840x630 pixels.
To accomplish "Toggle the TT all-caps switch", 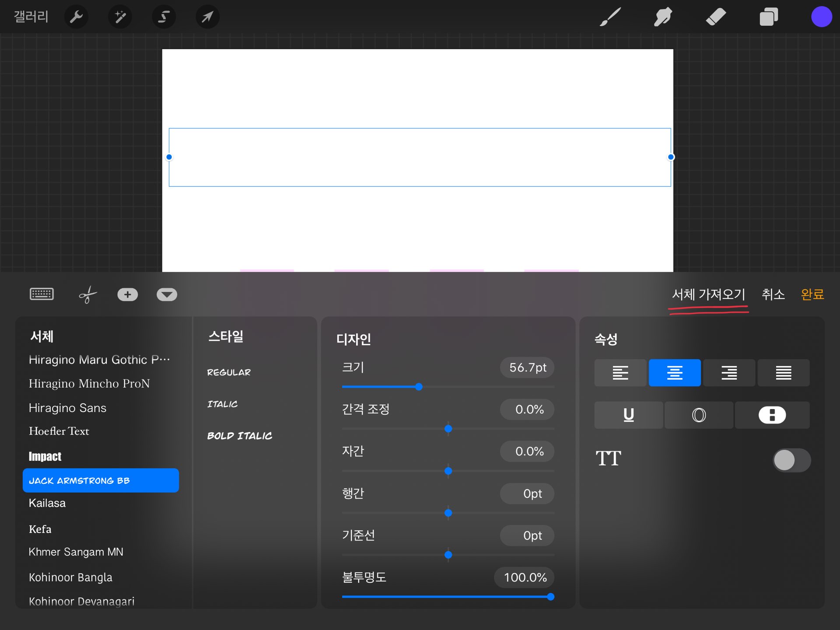I will pos(791,460).
